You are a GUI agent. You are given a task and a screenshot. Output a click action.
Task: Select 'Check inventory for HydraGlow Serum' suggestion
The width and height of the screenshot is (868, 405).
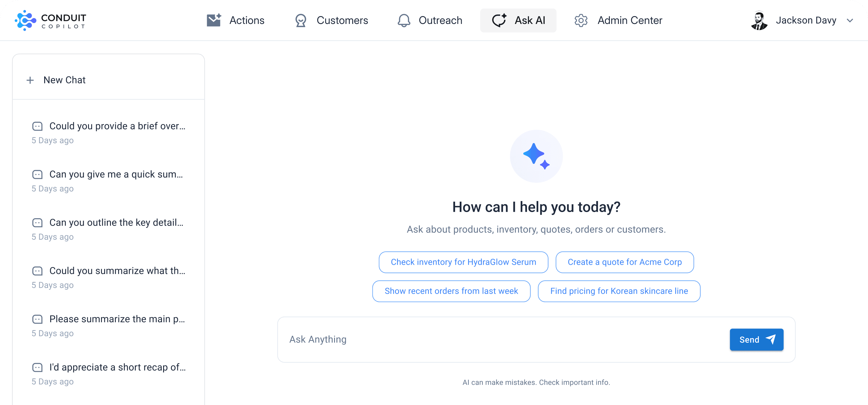coord(463,262)
